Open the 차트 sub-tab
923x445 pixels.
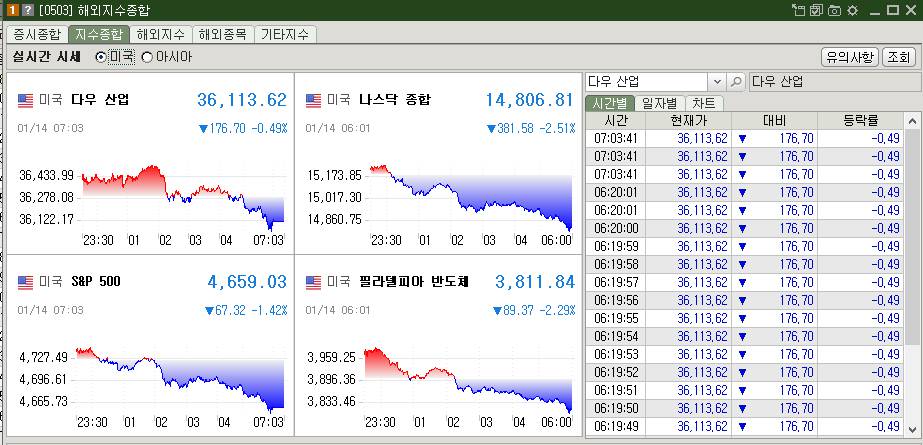click(x=704, y=104)
